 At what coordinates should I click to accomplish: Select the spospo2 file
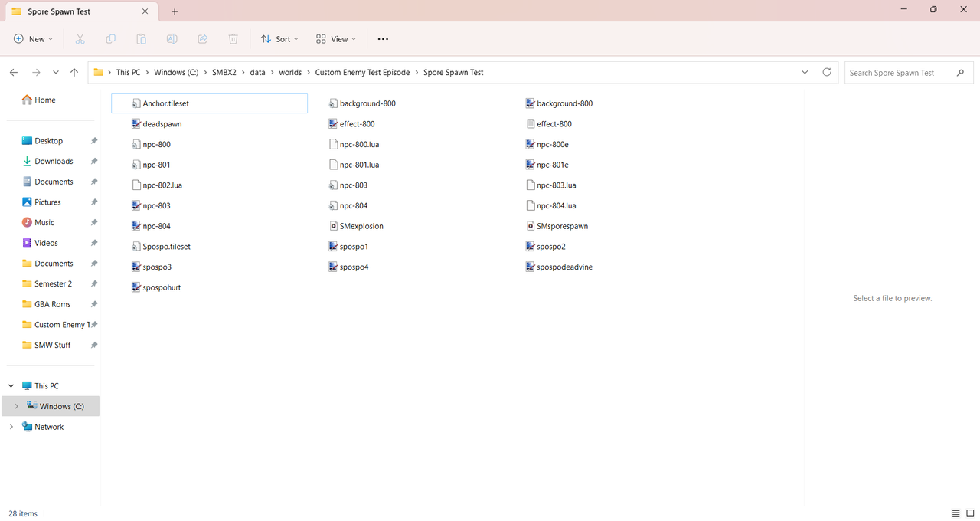546,247
